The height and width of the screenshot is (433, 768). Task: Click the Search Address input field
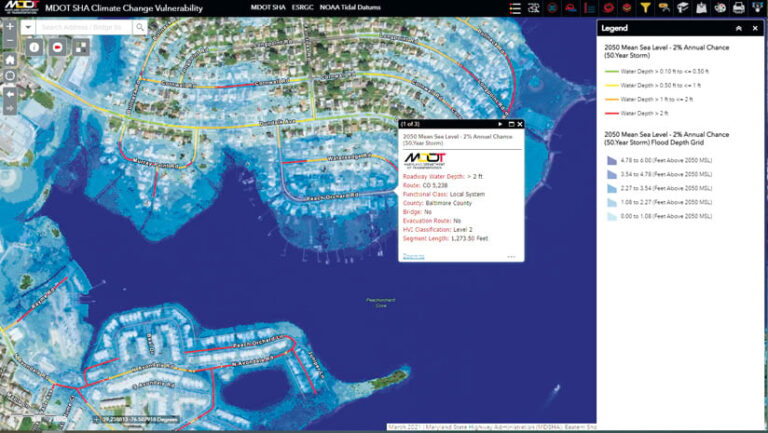84,27
